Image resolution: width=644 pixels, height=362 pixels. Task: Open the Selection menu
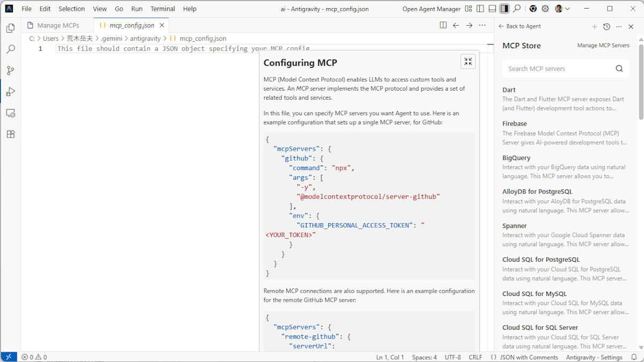coord(71,9)
